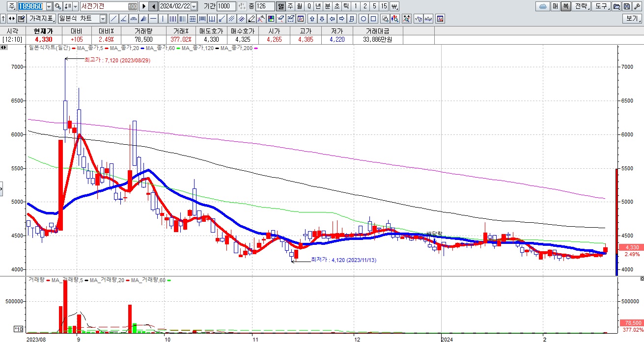Click the parallel lines drawing tool

coord(231,19)
